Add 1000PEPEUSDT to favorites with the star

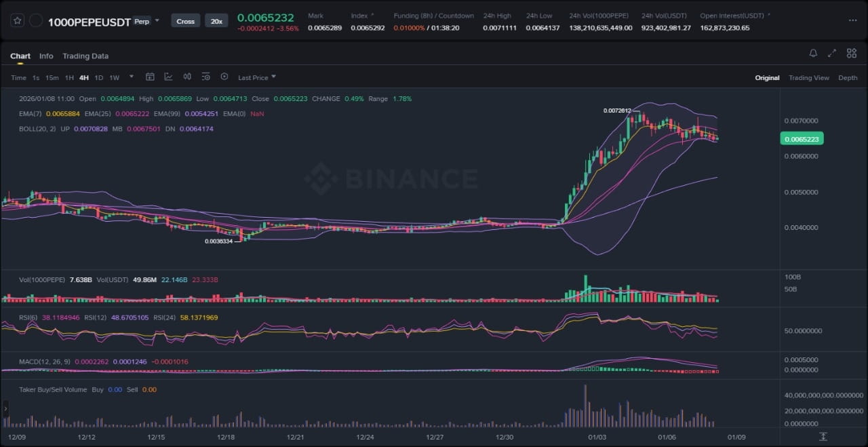pyautogui.click(x=18, y=21)
